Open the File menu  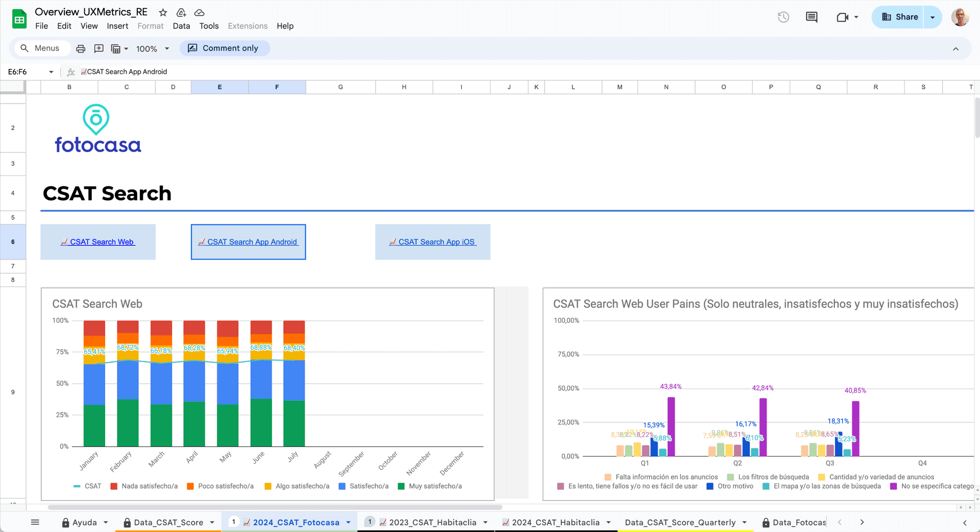pyautogui.click(x=41, y=26)
